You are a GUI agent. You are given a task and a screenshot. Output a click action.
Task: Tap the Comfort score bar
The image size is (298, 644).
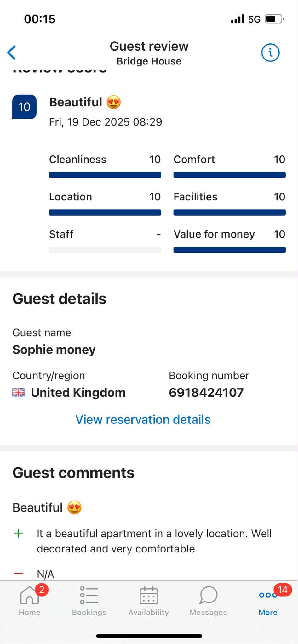(229, 175)
